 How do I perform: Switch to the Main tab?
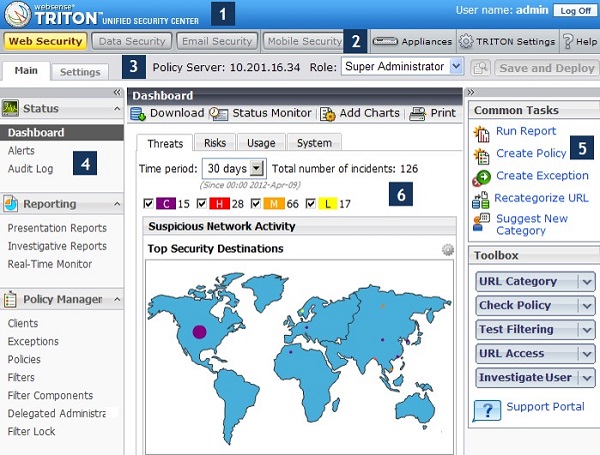pyautogui.click(x=26, y=71)
